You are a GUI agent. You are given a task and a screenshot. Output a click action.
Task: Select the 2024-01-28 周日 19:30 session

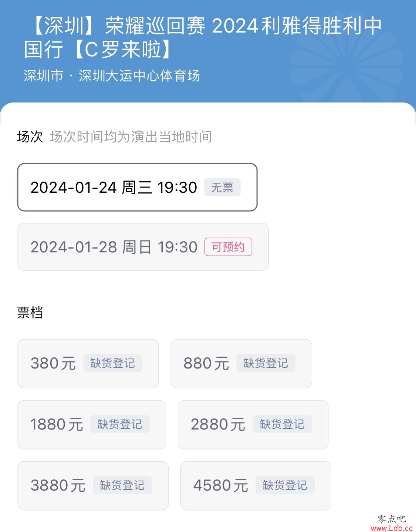(x=143, y=247)
